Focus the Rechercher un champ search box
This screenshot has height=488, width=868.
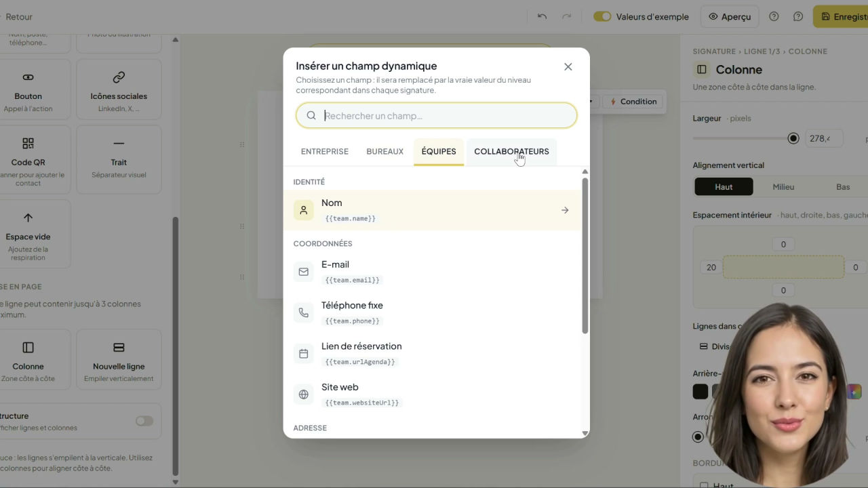[x=437, y=115]
